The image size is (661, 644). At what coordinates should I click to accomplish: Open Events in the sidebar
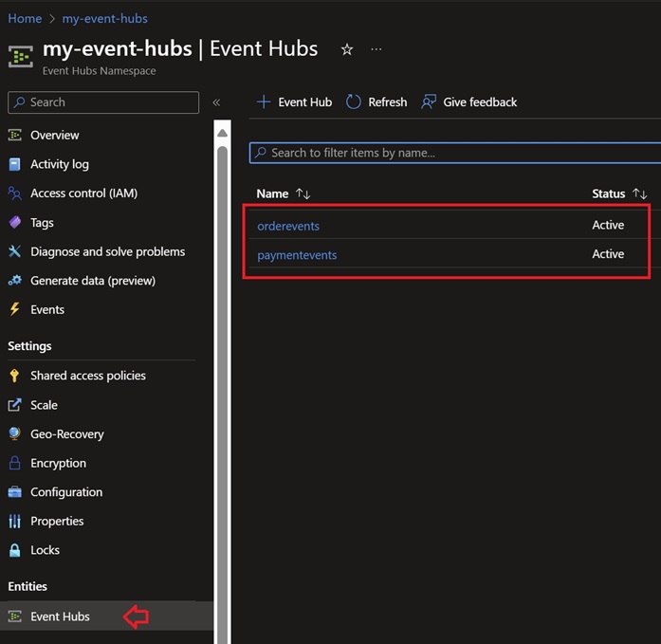47,310
